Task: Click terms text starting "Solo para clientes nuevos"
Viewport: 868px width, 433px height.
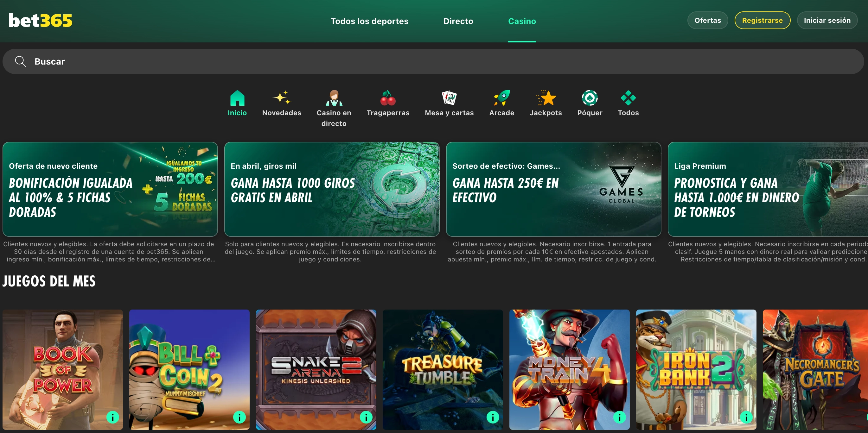Action: (330, 252)
